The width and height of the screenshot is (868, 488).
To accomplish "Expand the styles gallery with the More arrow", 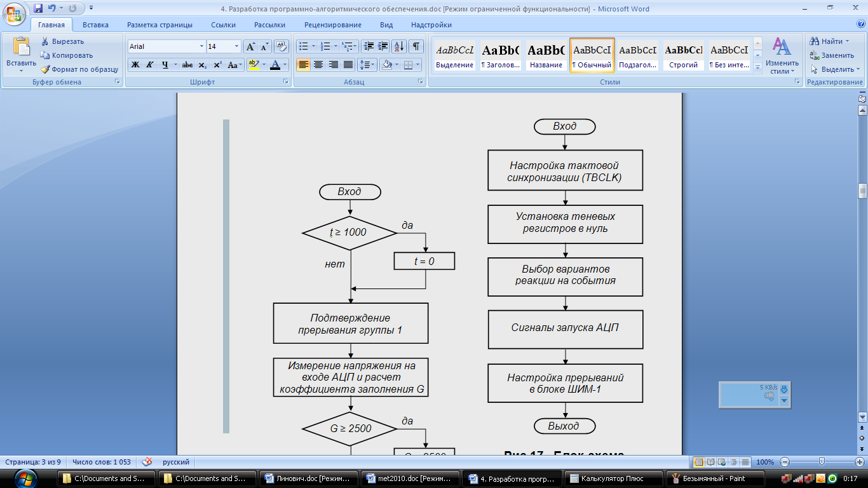I will pyautogui.click(x=757, y=67).
